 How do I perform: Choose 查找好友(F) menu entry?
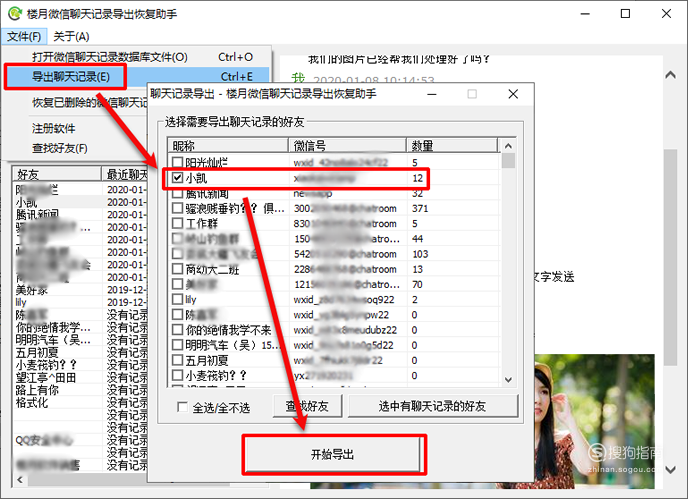click(59, 148)
